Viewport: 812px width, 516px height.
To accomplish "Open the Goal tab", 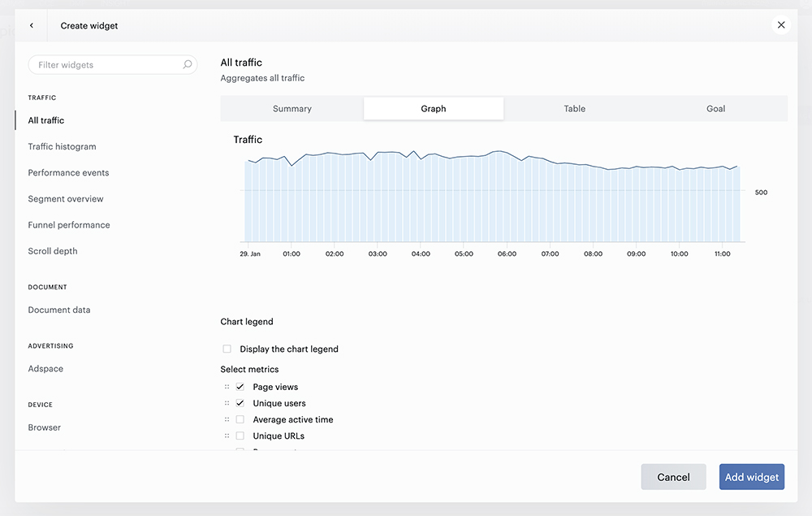I will click(715, 108).
